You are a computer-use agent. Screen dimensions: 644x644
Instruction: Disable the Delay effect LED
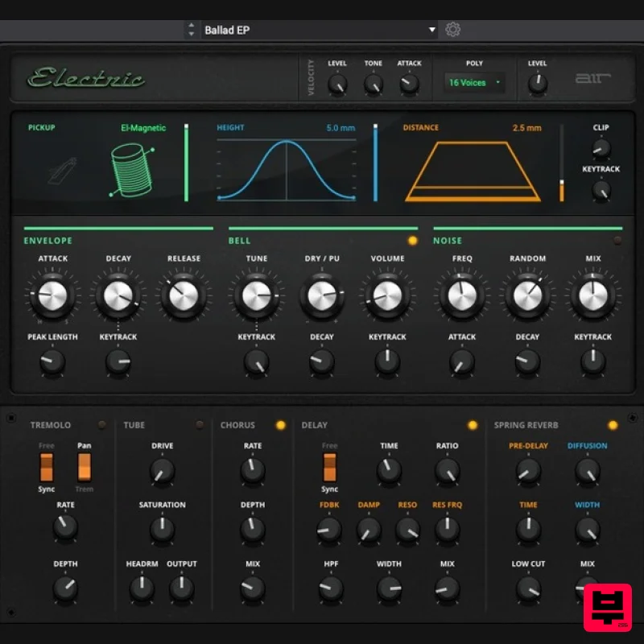(473, 425)
